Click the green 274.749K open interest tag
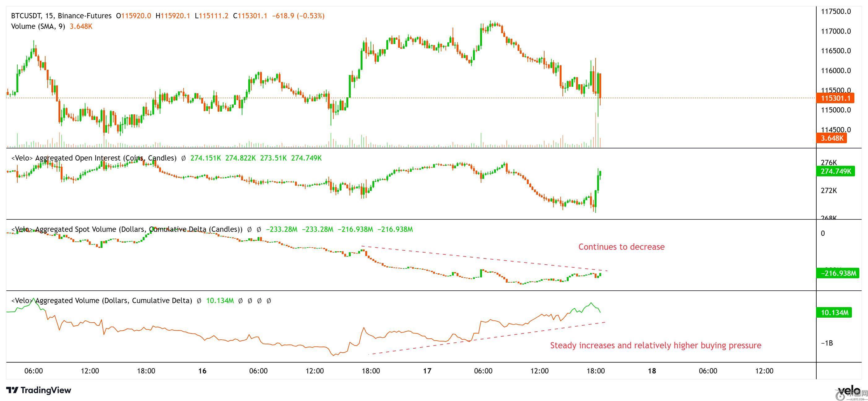The height and width of the screenshot is (401, 868). (x=835, y=171)
